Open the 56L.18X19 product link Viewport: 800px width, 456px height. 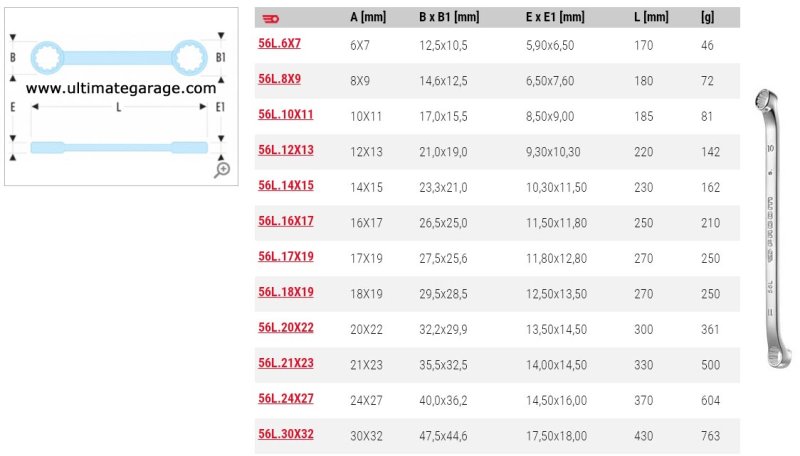(286, 292)
